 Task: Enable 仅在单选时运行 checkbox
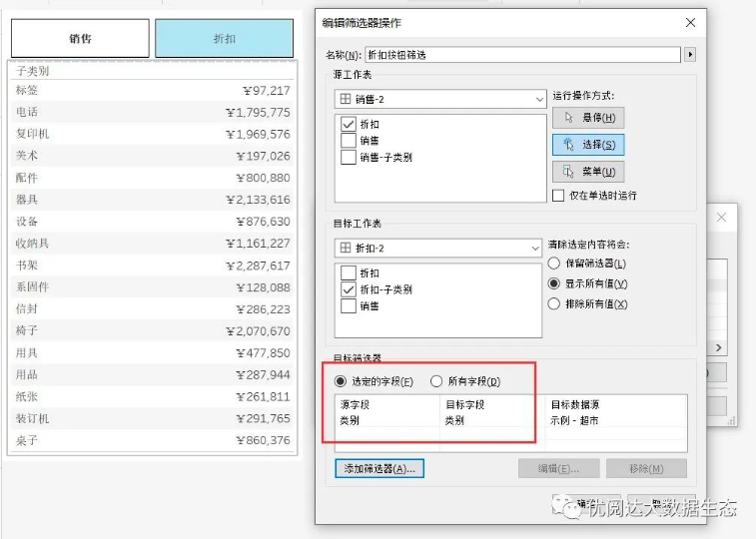559,196
